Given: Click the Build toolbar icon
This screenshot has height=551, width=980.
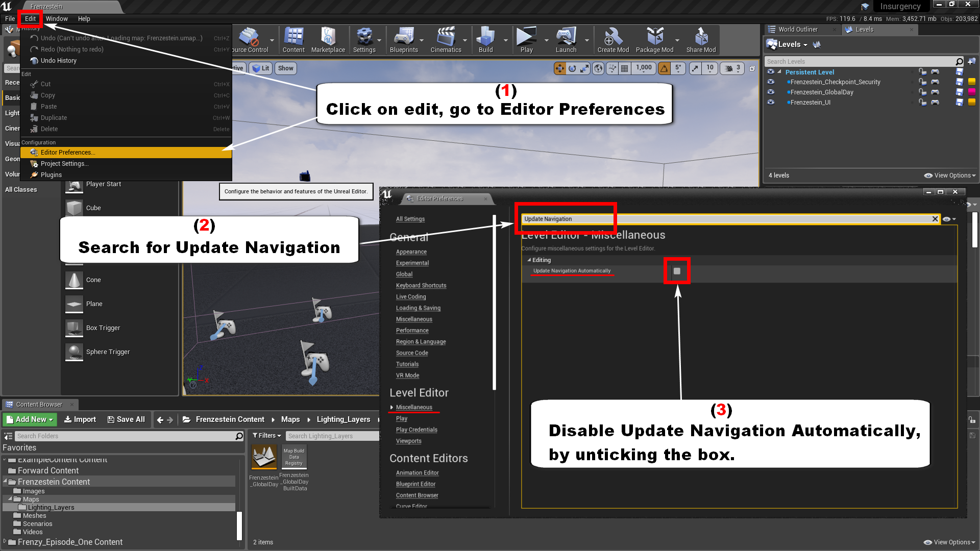Looking at the screenshot, I should [485, 40].
